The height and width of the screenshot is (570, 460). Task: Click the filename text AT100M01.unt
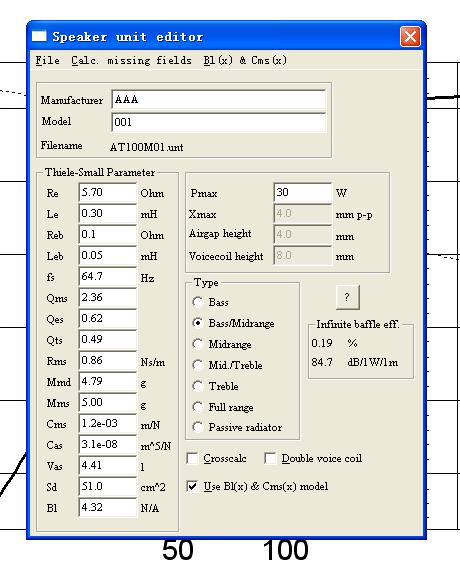tap(147, 147)
